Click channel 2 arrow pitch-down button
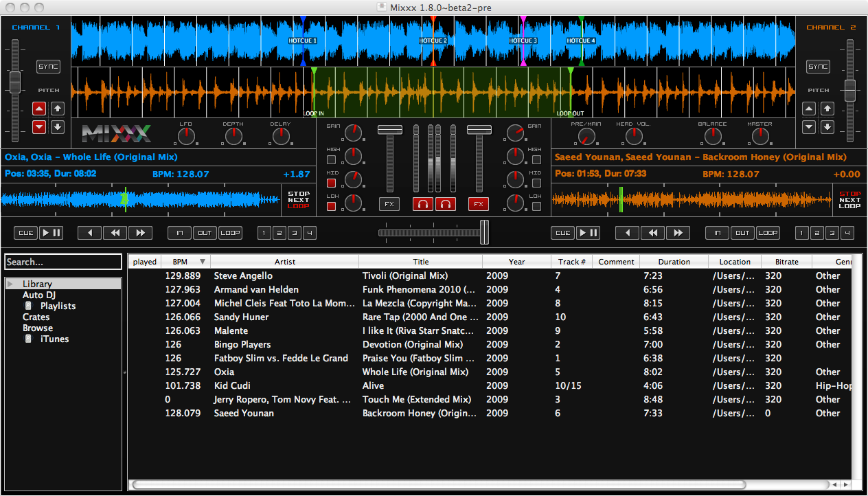This screenshot has height=496, width=868. pyautogui.click(x=827, y=126)
